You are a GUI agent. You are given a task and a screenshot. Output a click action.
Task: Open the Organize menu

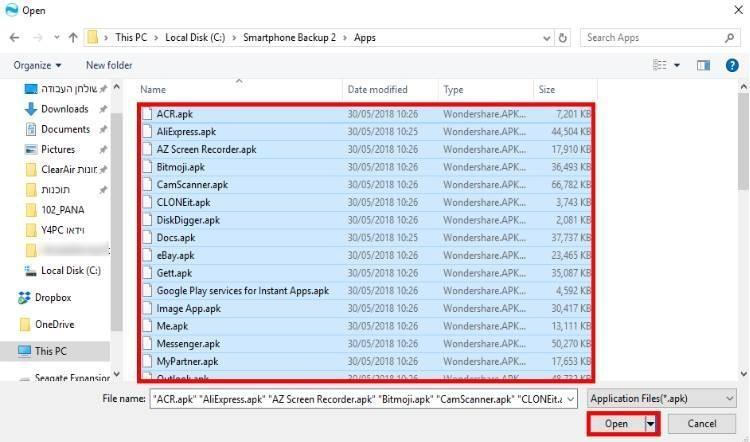coord(37,65)
